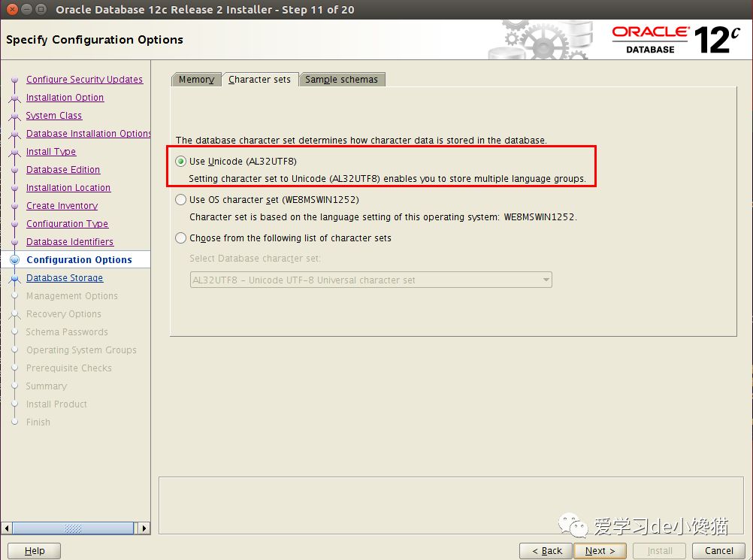The width and height of the screenshot is (753, 560).
Task: Choose from the following list radio option
Action: click(180, 238)
